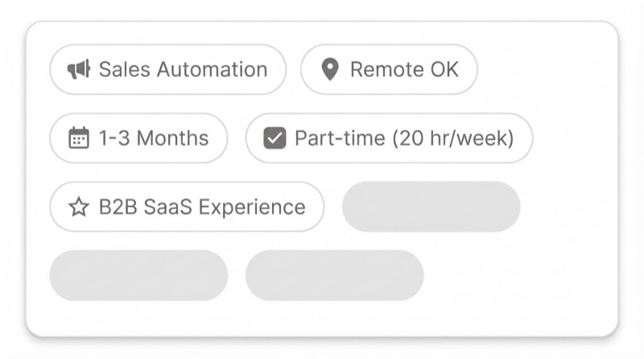Click the megaphone icon on Sales Automation
This screenshot has height=359, width=644.
78,70
